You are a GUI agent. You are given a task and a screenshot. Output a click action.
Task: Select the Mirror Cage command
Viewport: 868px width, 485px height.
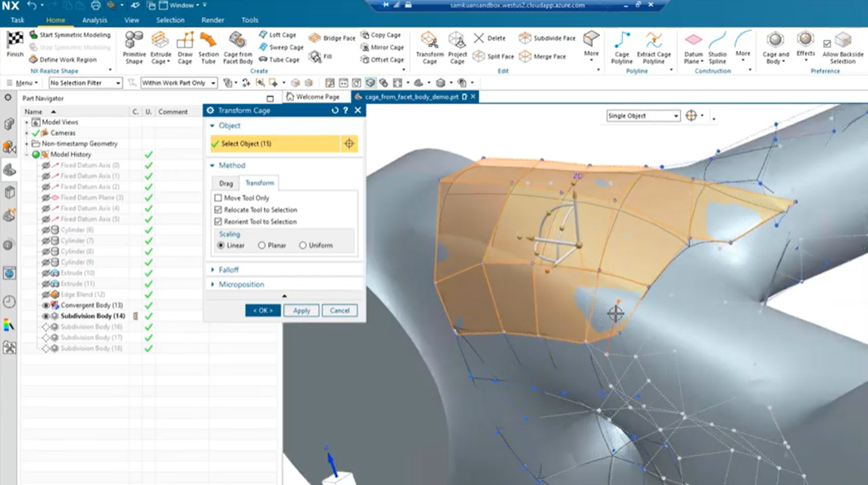382,47
